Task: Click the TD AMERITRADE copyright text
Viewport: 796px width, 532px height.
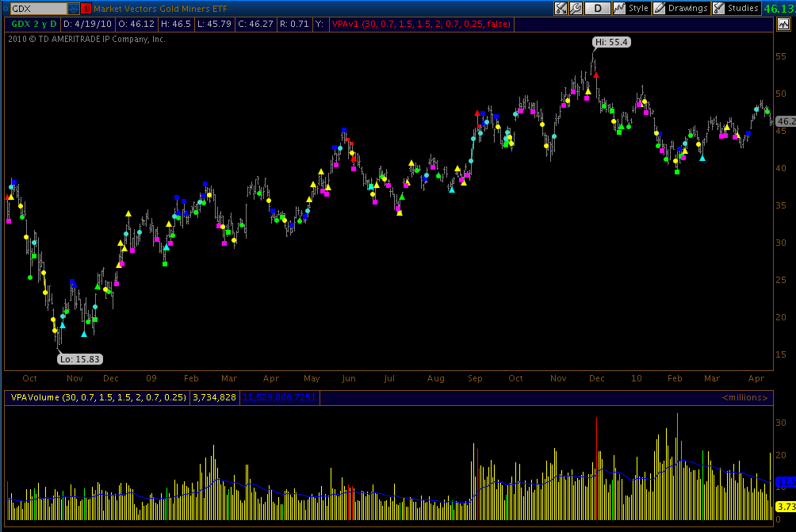Action: [86, 39]
